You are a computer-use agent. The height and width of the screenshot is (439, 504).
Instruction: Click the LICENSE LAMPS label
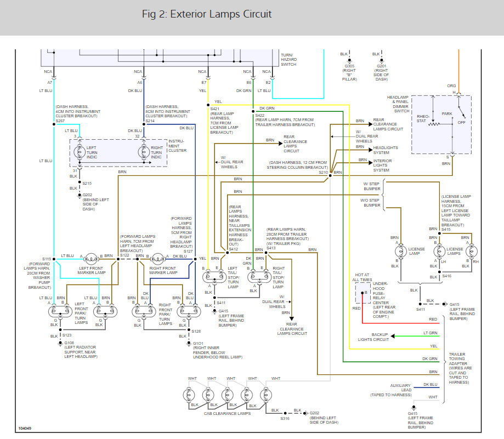455,251
